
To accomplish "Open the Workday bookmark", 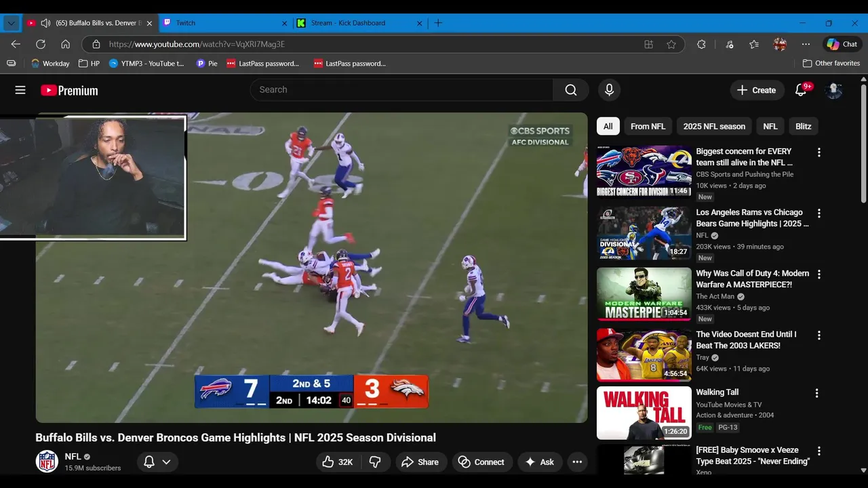I will point(50,63).
